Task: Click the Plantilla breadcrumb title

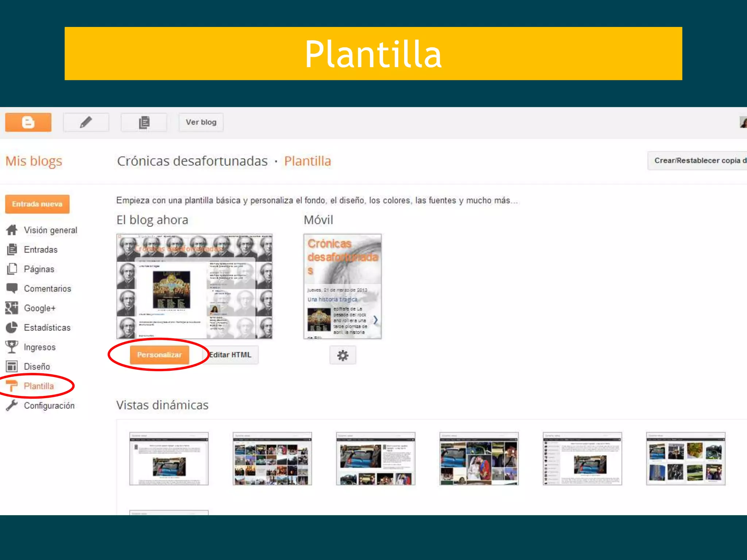Action: point(307,161)
